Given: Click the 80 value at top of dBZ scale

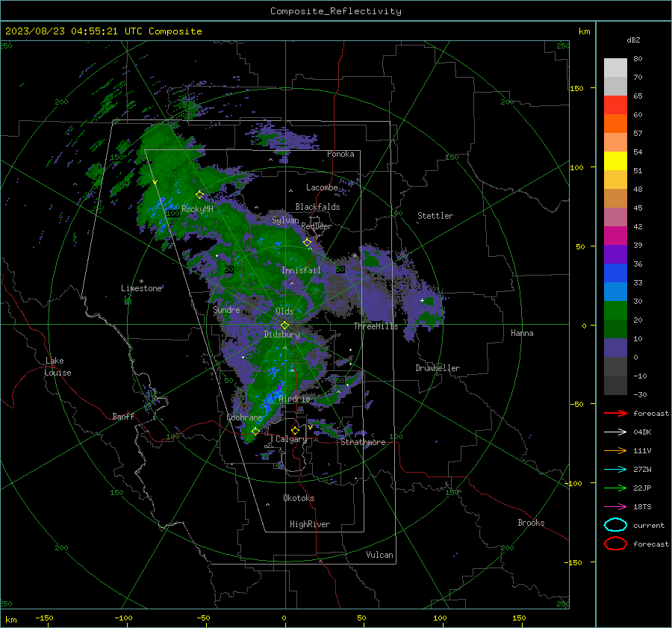Looking at the screenshot, I should click(x=638, y=59).
